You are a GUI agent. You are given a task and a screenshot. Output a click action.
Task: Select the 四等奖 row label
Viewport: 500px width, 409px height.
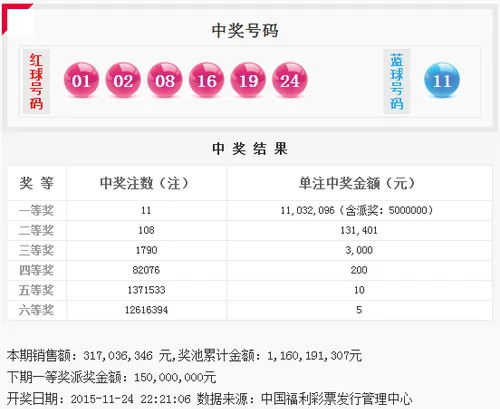pos(36,270)
